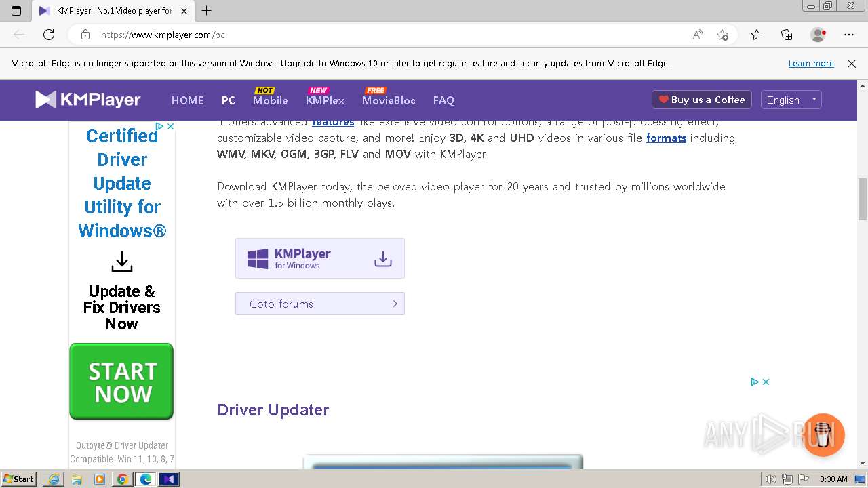The width and height of the screenshot is (868, 488).
Task: Click Buy us a Coffee button
Action: point(702,100)
